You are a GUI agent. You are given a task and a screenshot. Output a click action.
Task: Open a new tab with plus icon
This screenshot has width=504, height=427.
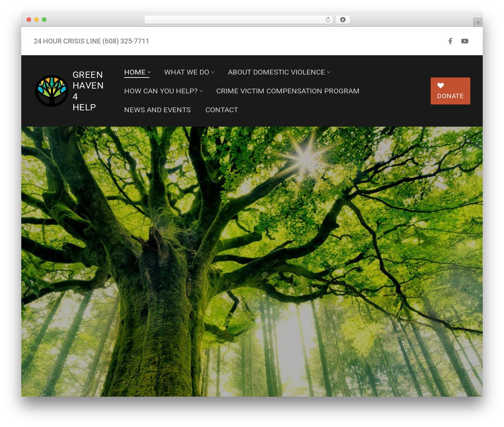tap(478, 22)
